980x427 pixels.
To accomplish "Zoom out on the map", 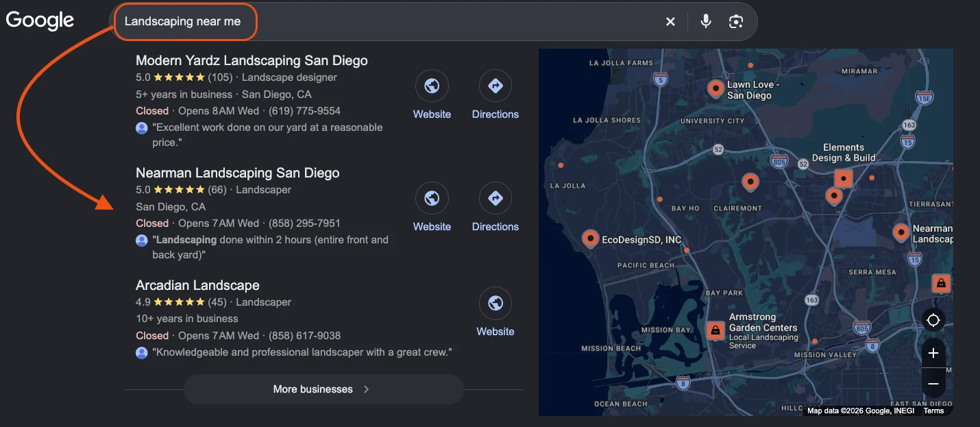I will point(933,384).
